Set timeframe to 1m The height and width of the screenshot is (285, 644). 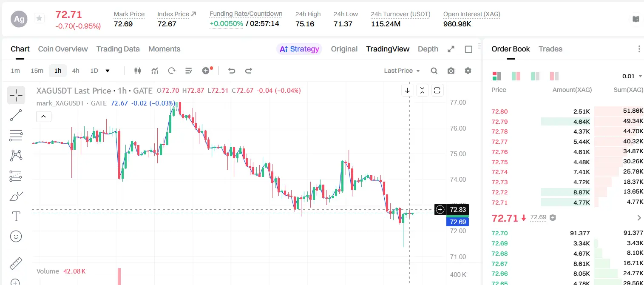pyautogui.click(x=15, y=71)
